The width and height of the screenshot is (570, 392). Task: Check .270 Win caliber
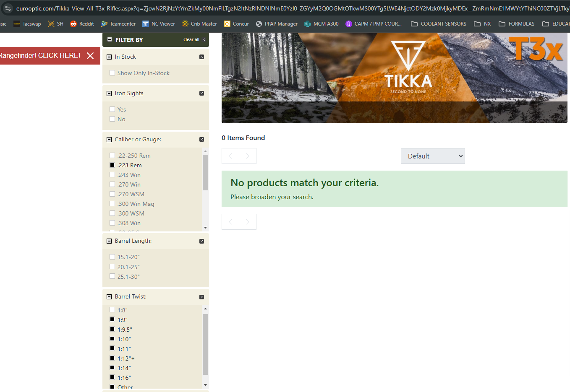coord(112,184)
